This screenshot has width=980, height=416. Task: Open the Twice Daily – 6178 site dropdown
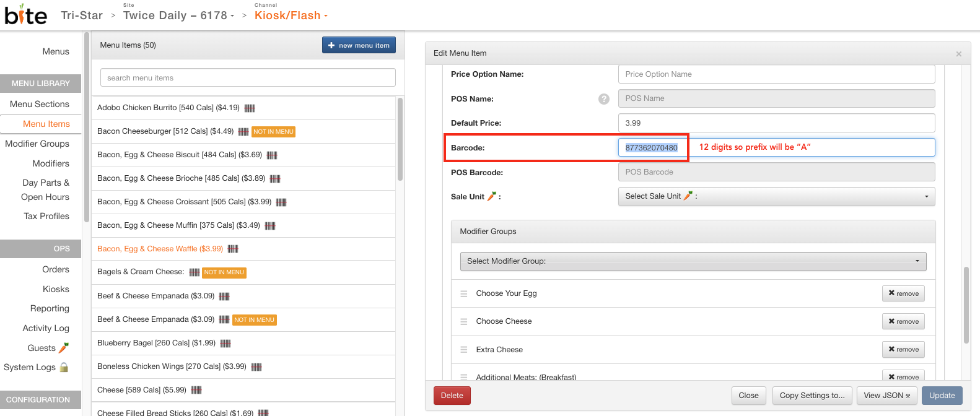(178, 15)
